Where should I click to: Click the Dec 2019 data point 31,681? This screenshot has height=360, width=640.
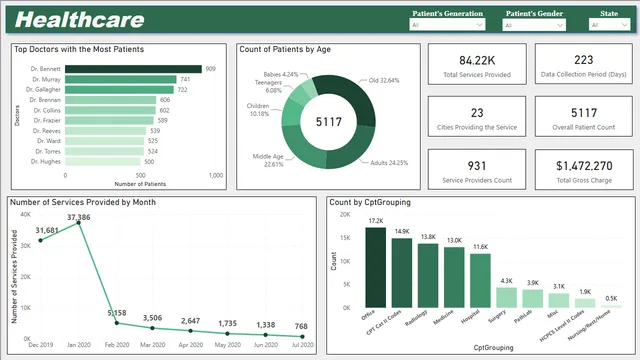40,240
